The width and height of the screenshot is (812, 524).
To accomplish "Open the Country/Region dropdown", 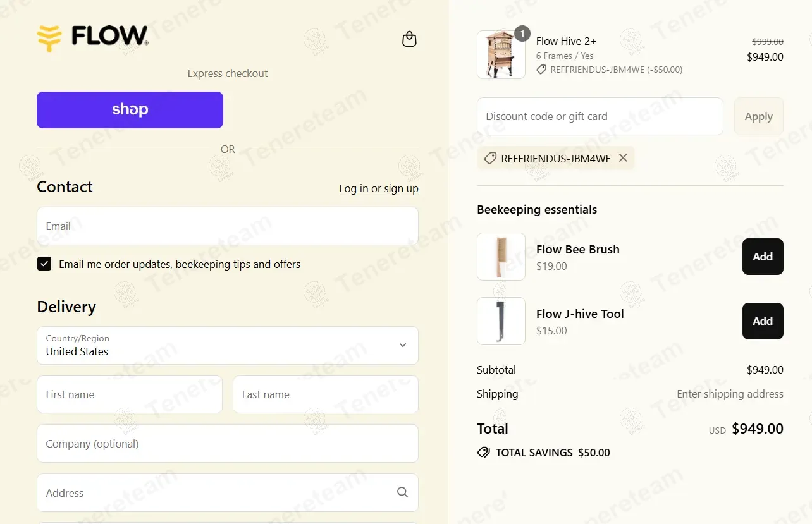I will [228, 345].
